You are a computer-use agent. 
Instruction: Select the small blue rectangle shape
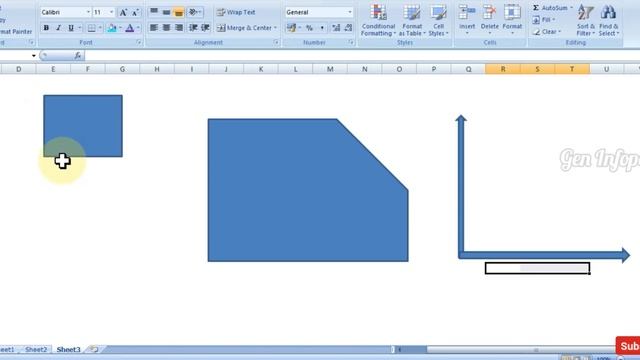(x=83, y=126)
